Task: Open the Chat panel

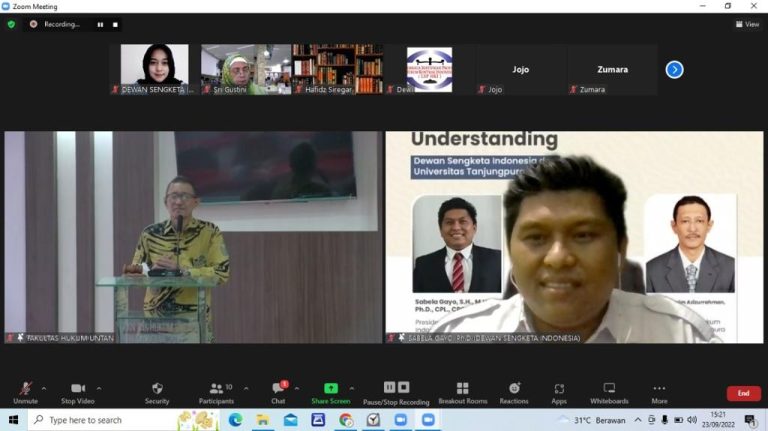Action: coord(278,388)
